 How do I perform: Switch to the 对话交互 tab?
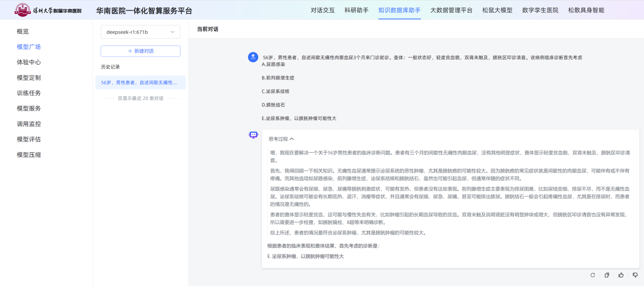click(323, 10)
